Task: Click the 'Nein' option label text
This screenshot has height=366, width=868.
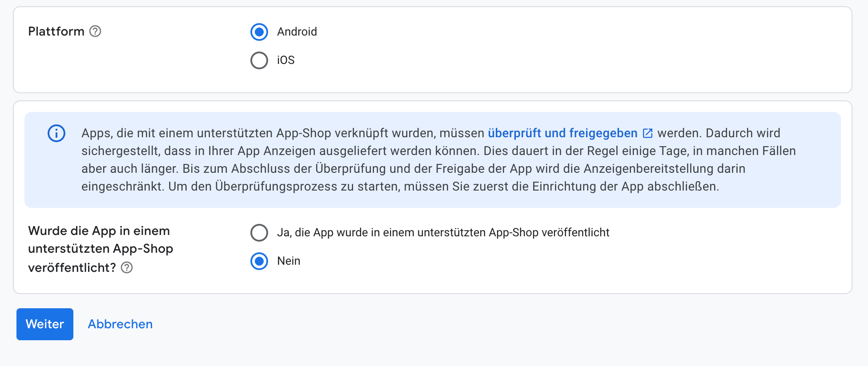Action: 289,261
